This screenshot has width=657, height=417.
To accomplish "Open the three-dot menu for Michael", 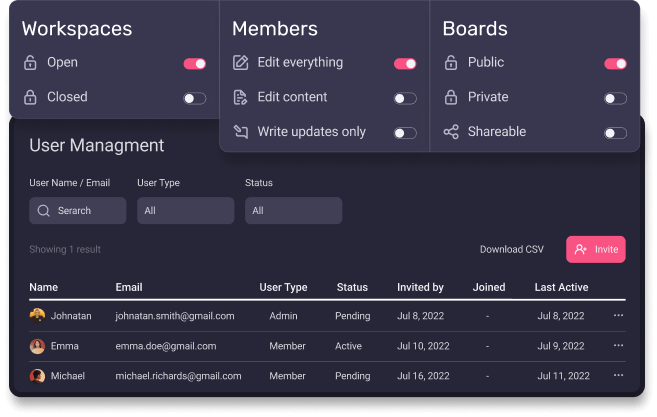I will pyautogui.click(x=618, y=376).
